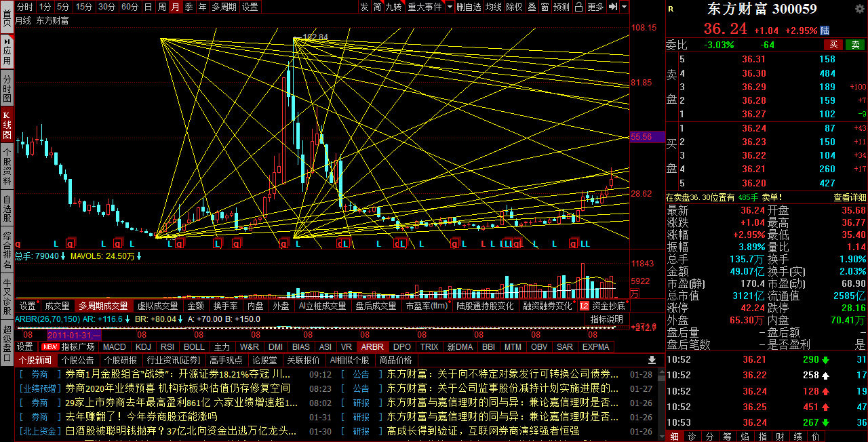
Task: Select BOLL indicator tab
Action: point(194,346)
